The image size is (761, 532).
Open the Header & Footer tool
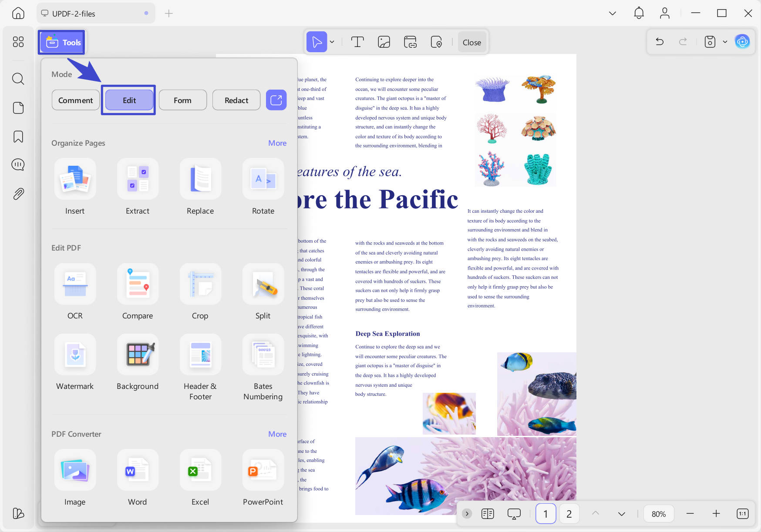click(x=200, y=368)
